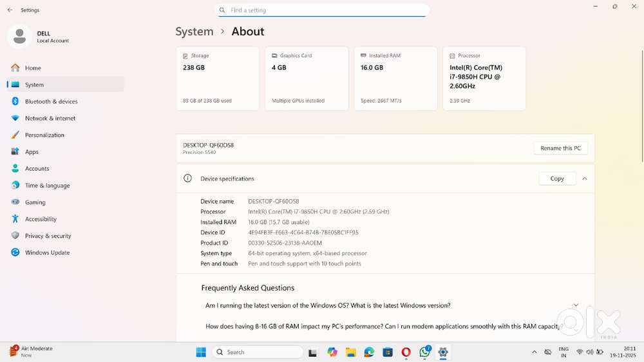Open the Installed RAM 16.0 GB card

(x=395, y=79)
